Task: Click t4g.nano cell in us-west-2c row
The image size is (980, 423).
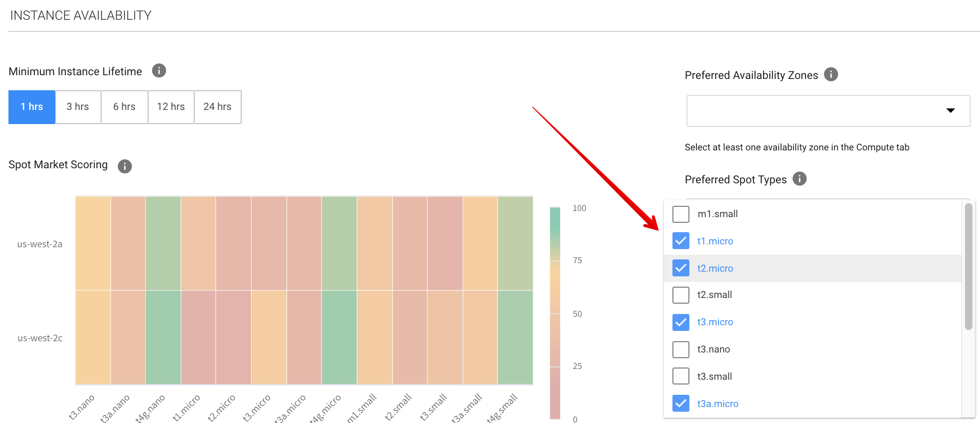Action: point(163,337)
